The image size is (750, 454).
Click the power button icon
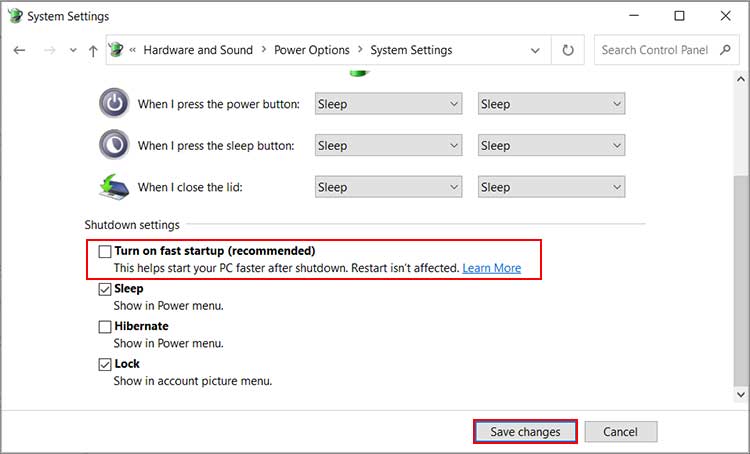tap(114, 103)
